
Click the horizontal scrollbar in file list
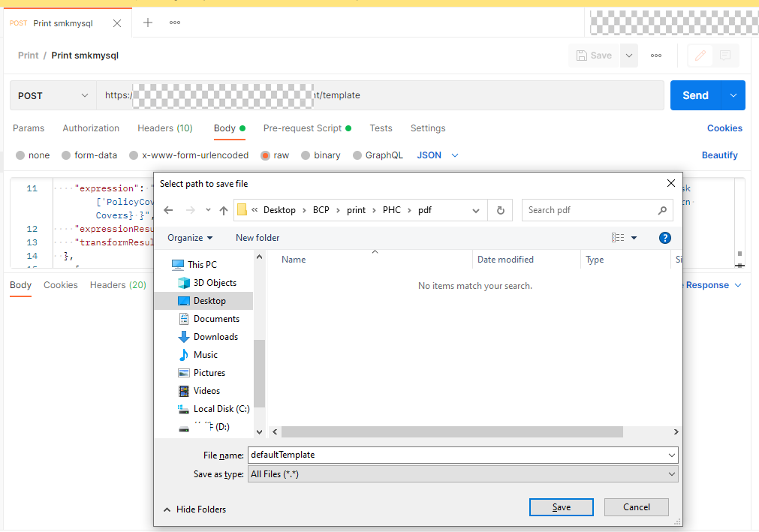(x=452, y=432)
